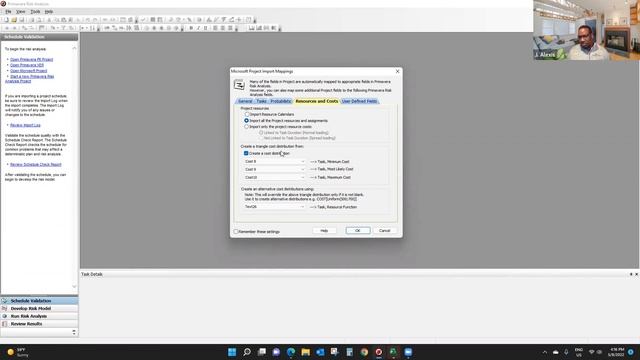Select Review Results in the sidebar
Image resolution: width=640 pixels, height=360 pixels.
tap(39, 324)
